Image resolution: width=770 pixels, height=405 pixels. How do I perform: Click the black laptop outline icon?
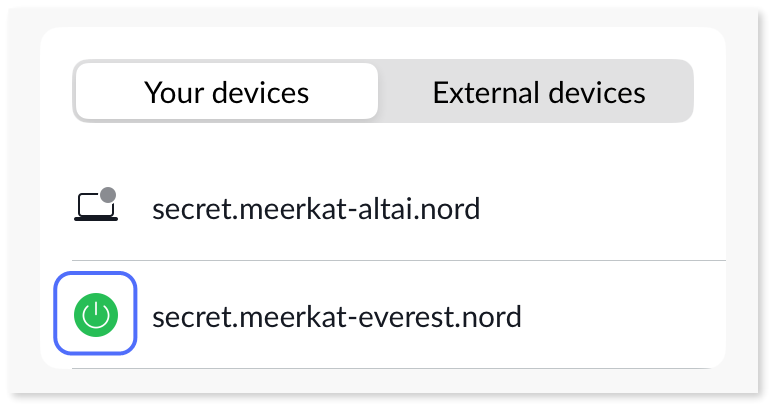click(x=95, y=208)
